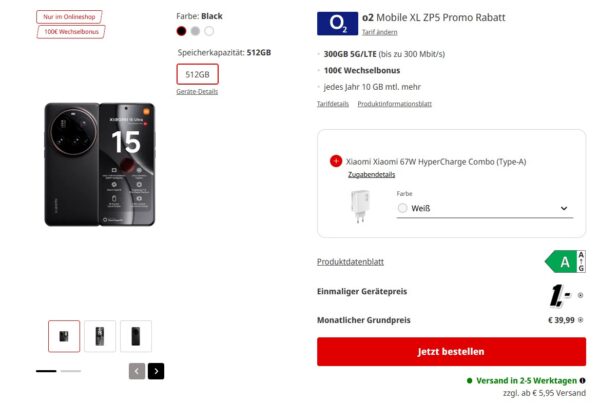Show shipping info icon next to Werktagen

click(582, 381)
